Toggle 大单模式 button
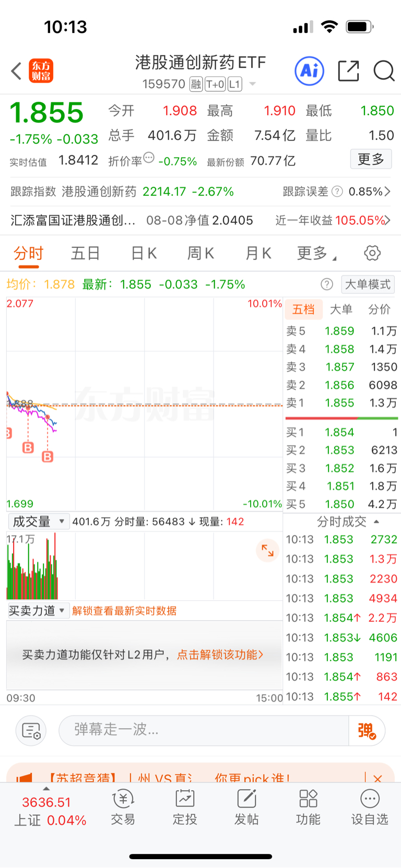This screenshot has width=401, height=868. click(x=368, y=284)
